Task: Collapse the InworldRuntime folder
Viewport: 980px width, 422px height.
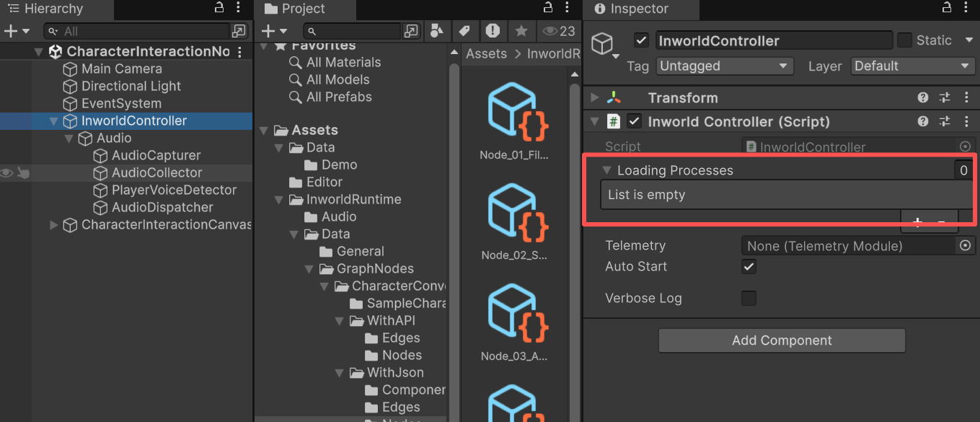Action: [x=278, y=200]
